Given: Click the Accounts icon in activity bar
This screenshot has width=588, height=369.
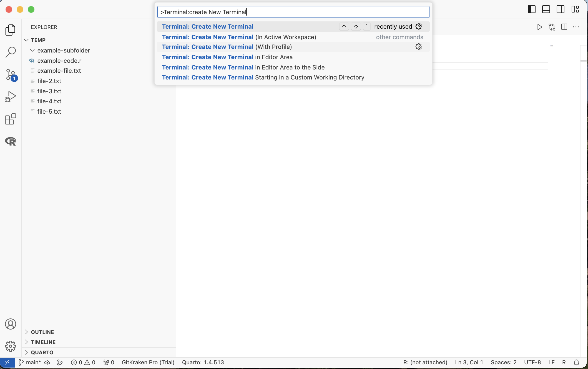Looking at the screenshot, I should click(x=11, y=324).
